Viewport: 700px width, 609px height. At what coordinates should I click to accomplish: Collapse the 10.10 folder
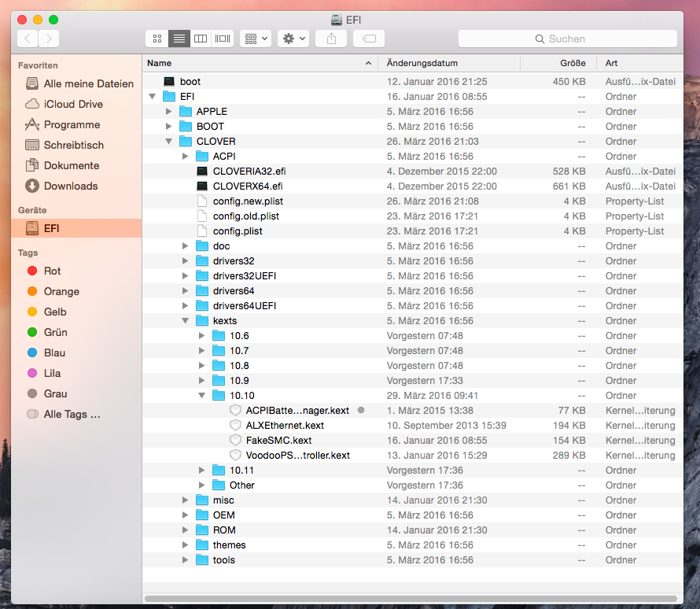(x=202, y=396)
